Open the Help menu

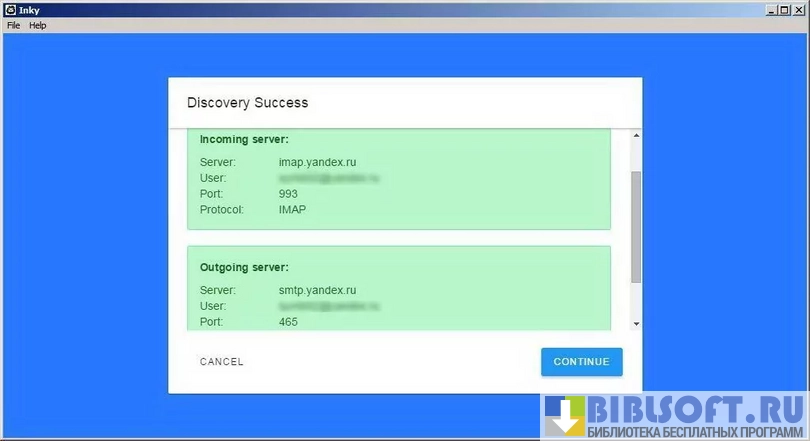point(38,25)
